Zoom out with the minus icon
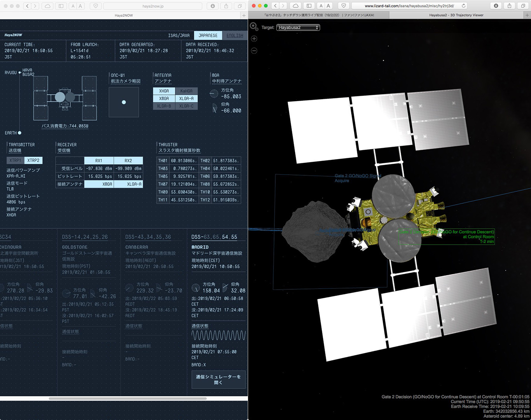The width and height of the screenshot is (531, 420). (254, 51)
